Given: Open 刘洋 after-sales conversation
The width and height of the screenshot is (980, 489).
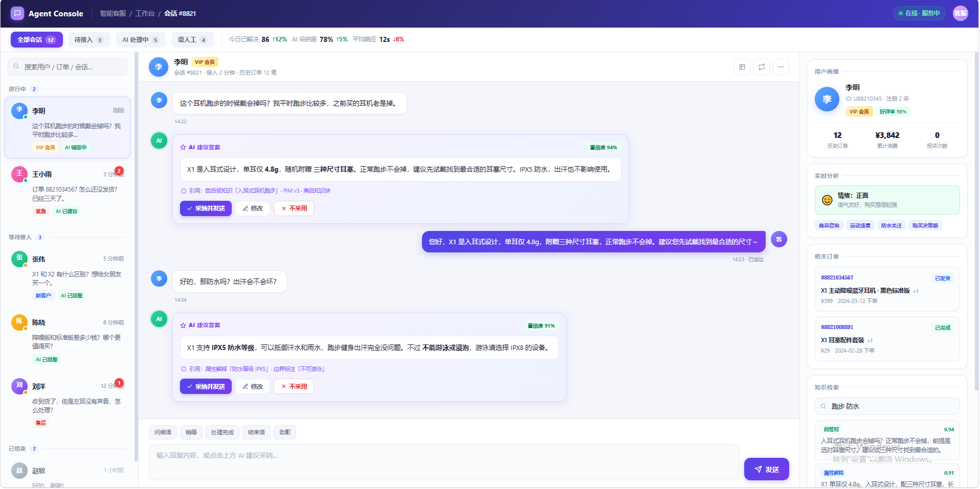Looking at the screenshot, I should [68, 404].
